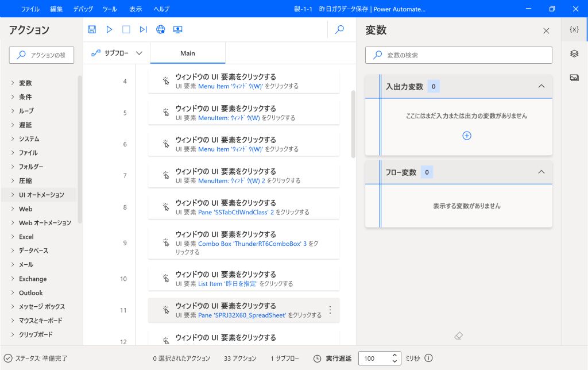The width and height of the screenshot is (588, 370).
Task: Open the デバッグ menu
Action: pos(83,9)
